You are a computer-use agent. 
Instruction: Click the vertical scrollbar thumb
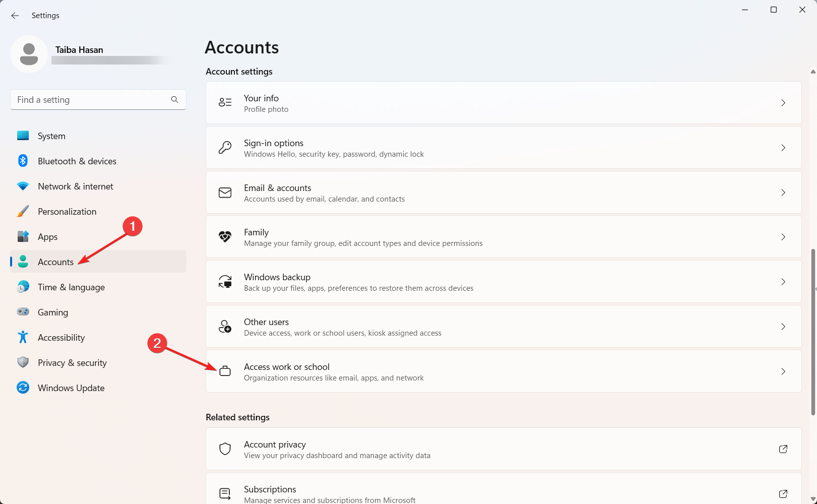[812, 333]
